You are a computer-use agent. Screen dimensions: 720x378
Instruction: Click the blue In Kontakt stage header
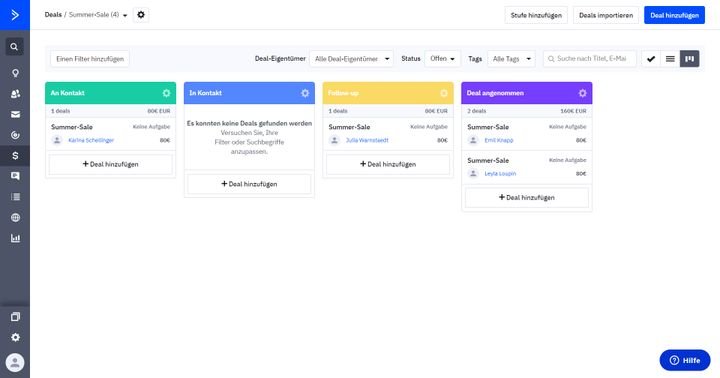click(249, 93)
